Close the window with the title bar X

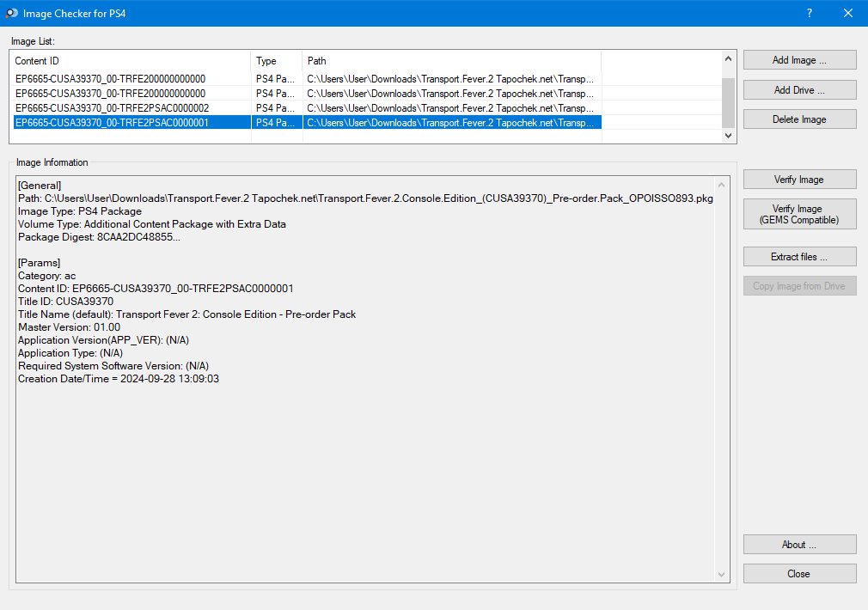pos(848,13)
